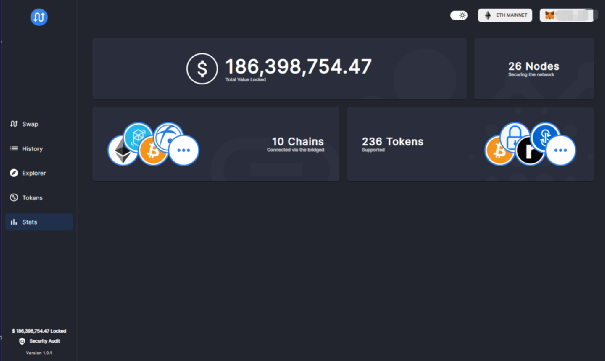Screen dimensions: 605x361
Task: Click the 10 Chains label
Action: pos(298,142)
